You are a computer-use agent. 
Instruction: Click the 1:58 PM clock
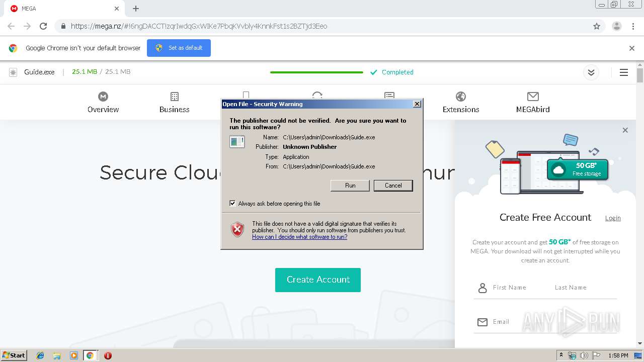618,355
